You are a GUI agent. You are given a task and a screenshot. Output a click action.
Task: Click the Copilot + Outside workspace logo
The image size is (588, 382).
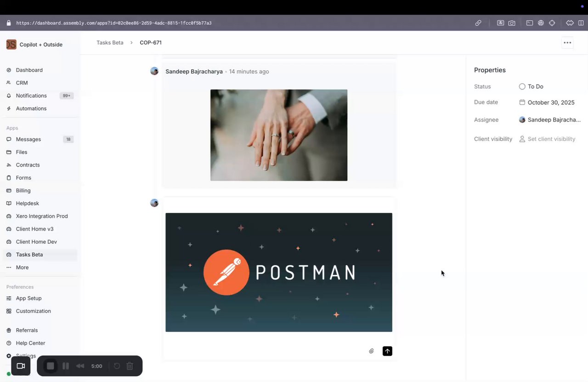[11, 45]
